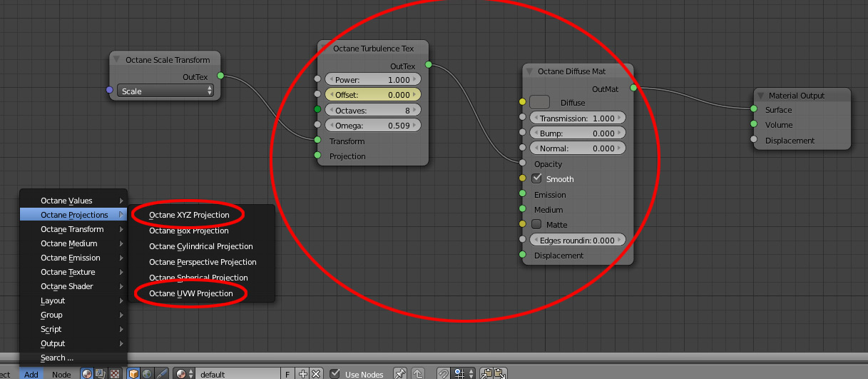The height and width of the screenshot is (379, 868).
Task: Click the Bump value field
Action: tap(578, 133)
